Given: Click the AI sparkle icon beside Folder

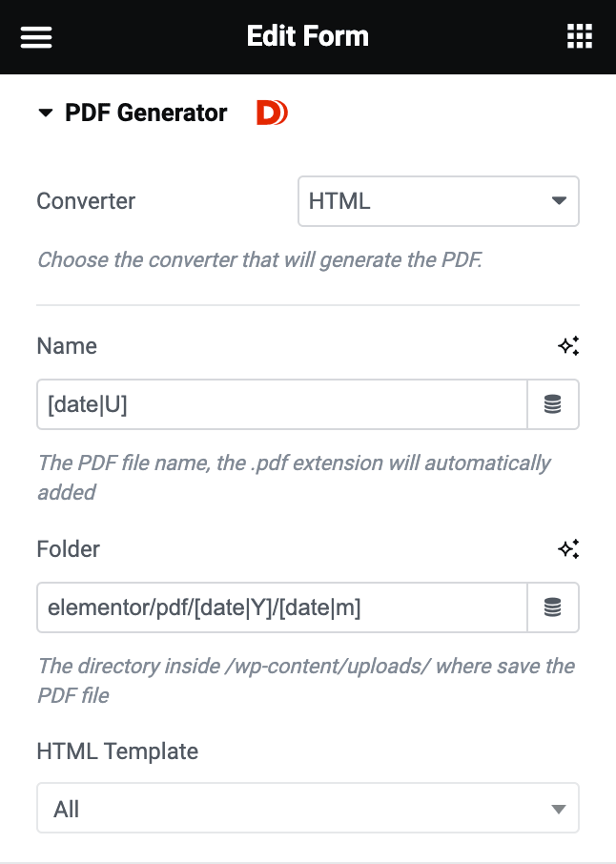Looking at the screenshot, I should pos(568,549).
